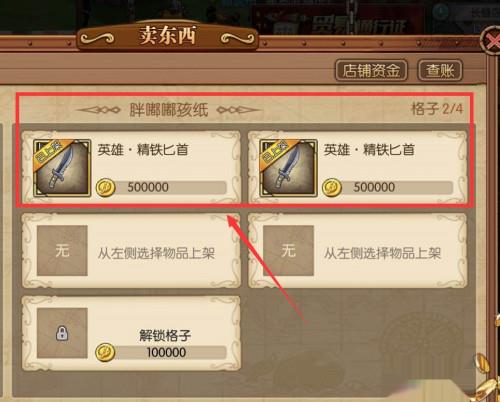Image resolution: width=500 pixels, height=402 pixels.
Task: Select the second empty 无 slot square
Action: (289, 250)
